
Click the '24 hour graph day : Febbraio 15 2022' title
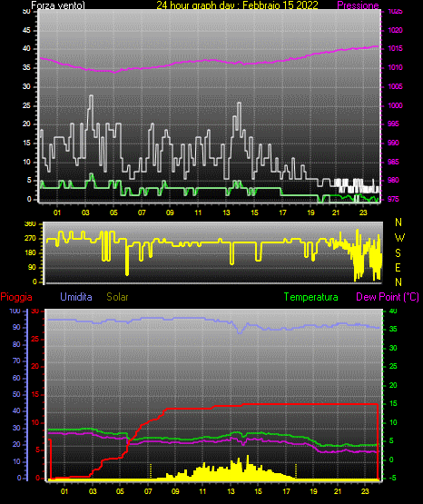tap(237, 5)
